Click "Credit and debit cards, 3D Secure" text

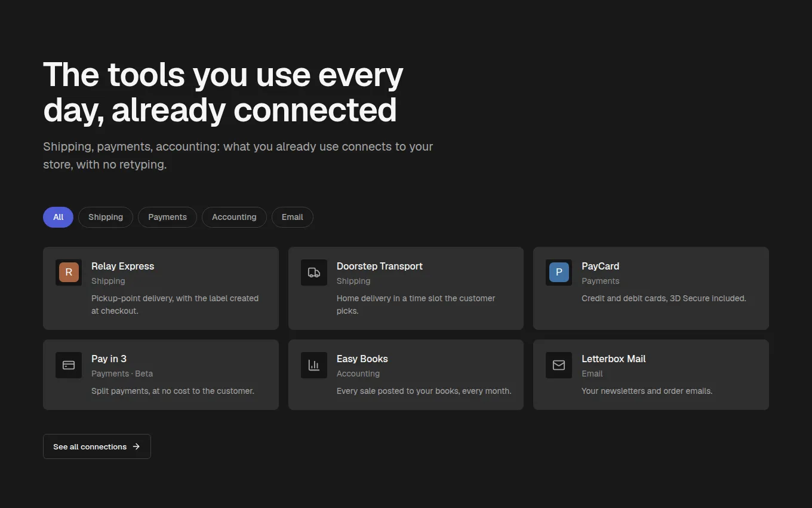click(x=664, y=298)
